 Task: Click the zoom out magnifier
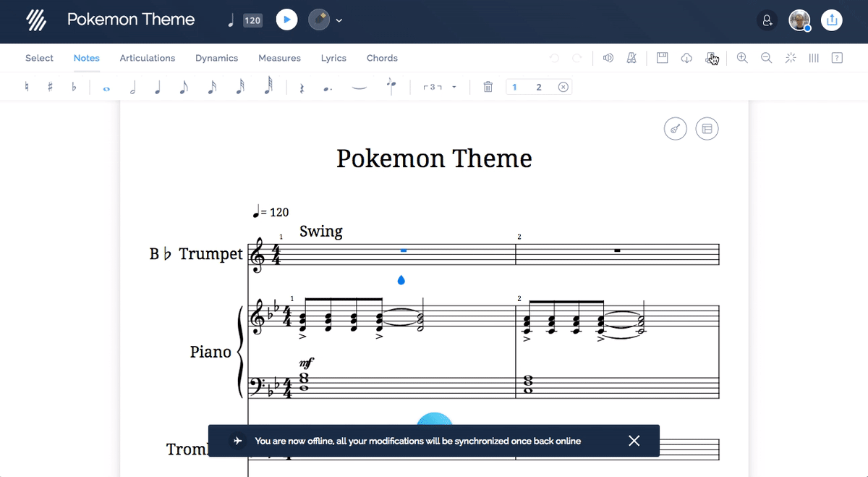click(767, 58)
